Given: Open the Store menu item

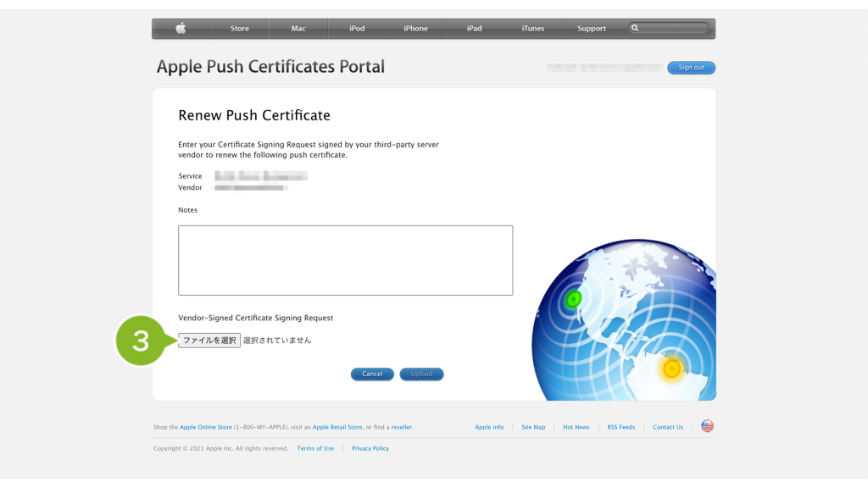Looking at the screenshot, I should pos(240,29).
